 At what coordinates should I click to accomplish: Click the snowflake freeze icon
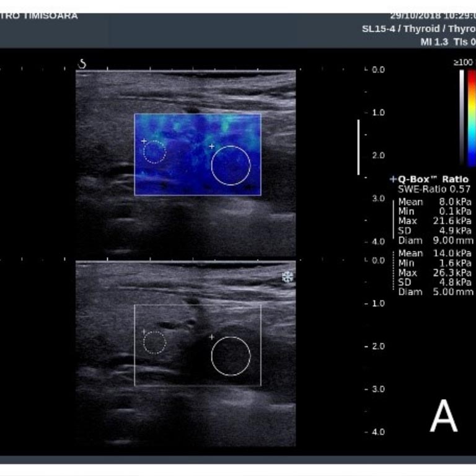288,277
